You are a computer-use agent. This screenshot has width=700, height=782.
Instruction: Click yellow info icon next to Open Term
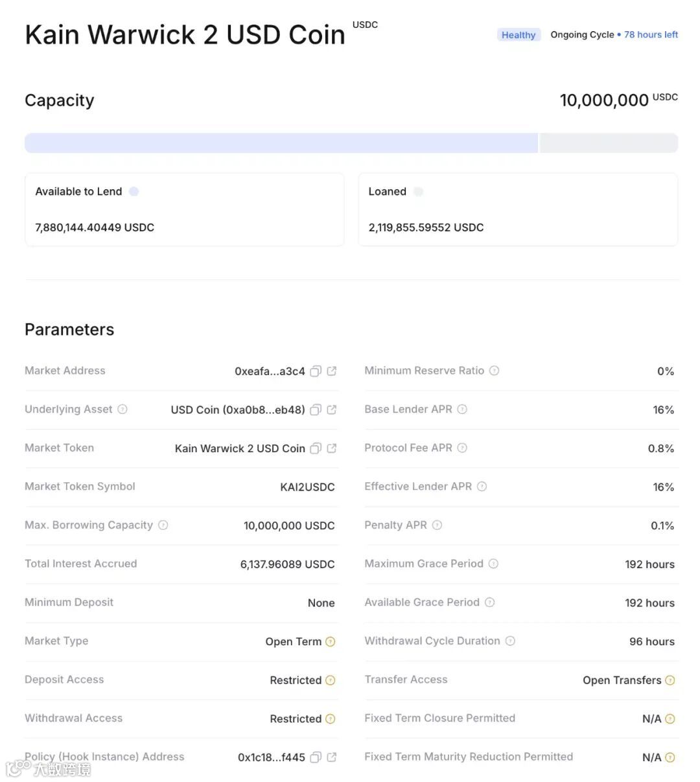pos(330,641)
